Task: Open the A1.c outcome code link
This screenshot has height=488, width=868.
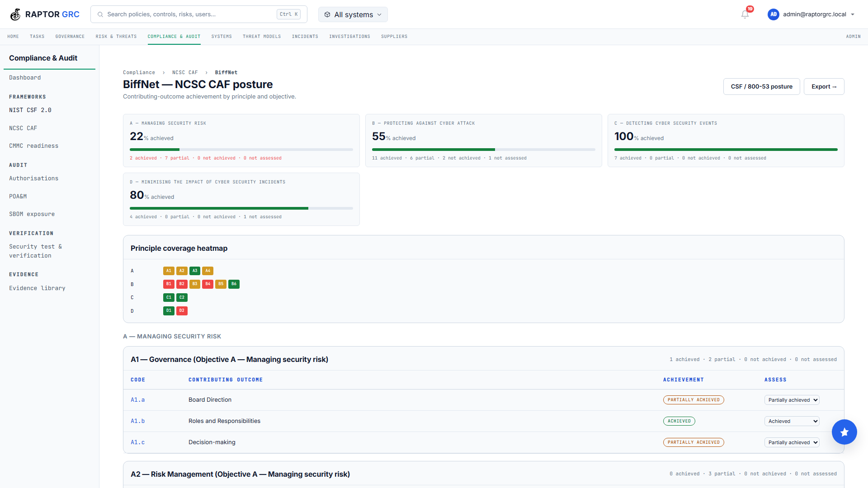Action: (138, 442)
